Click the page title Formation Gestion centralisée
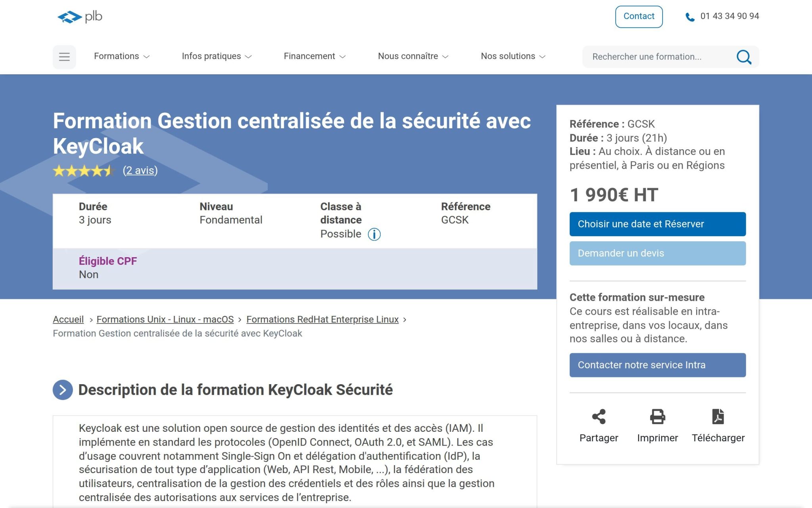This screenshot has height=508, width=812. coord(292,133)
